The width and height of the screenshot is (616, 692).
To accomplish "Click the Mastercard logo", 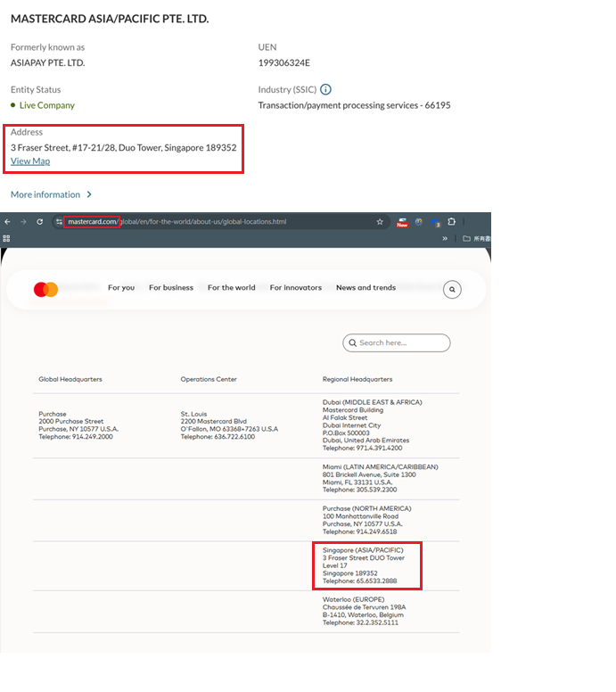I will [45, 289].
